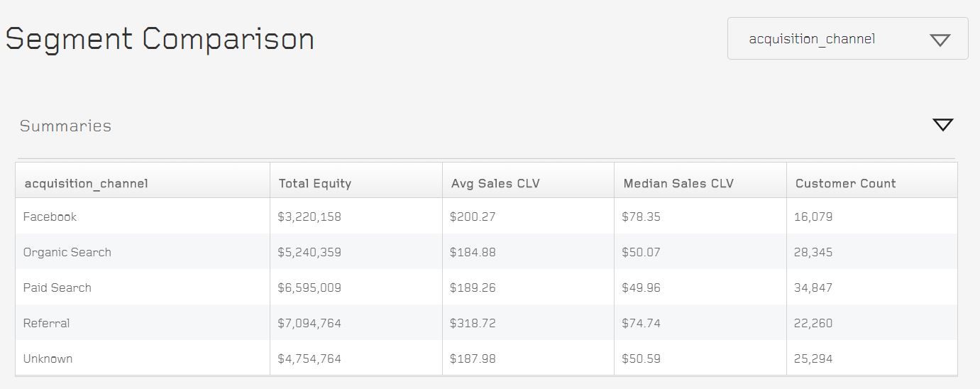Click the Median Sales CLV header
This screenshot has width=980, height=389.
678,183
